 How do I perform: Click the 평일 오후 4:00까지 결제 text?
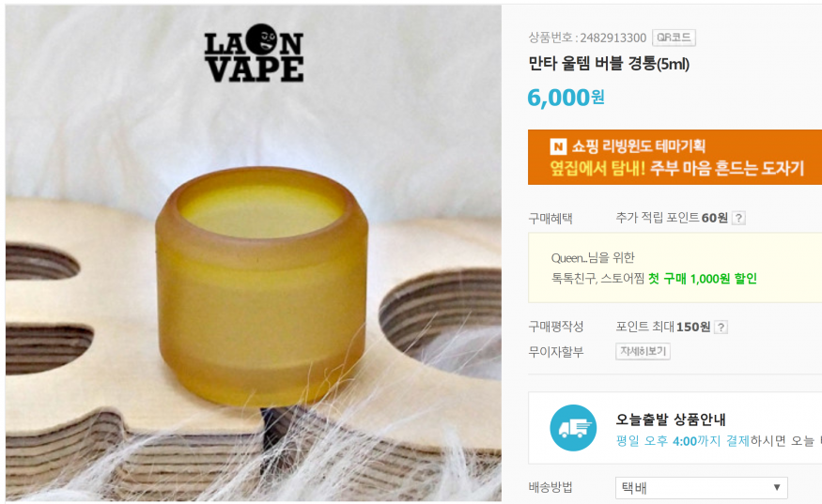[x=683, y=441]
